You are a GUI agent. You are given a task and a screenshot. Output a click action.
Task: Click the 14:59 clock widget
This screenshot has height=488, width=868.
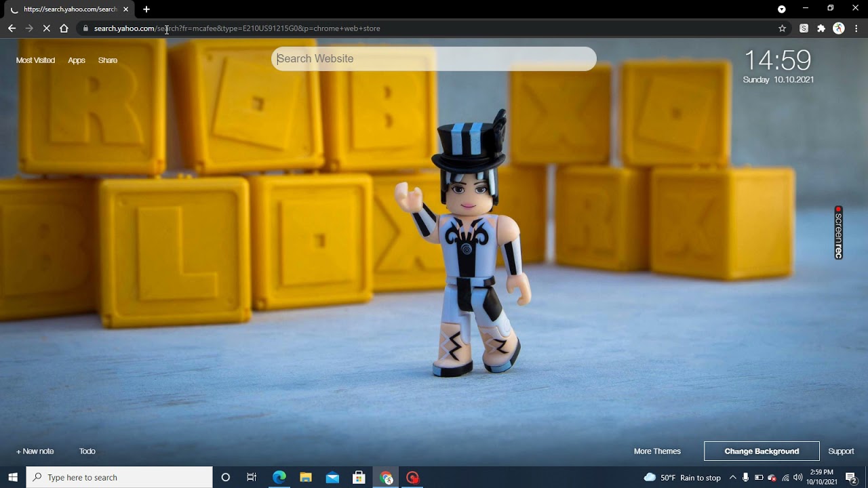point(778,60)
